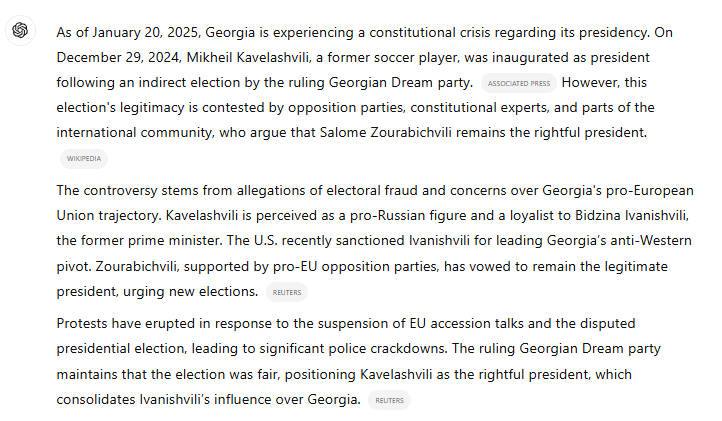Open the Associated Press source citation

point(519,83)
